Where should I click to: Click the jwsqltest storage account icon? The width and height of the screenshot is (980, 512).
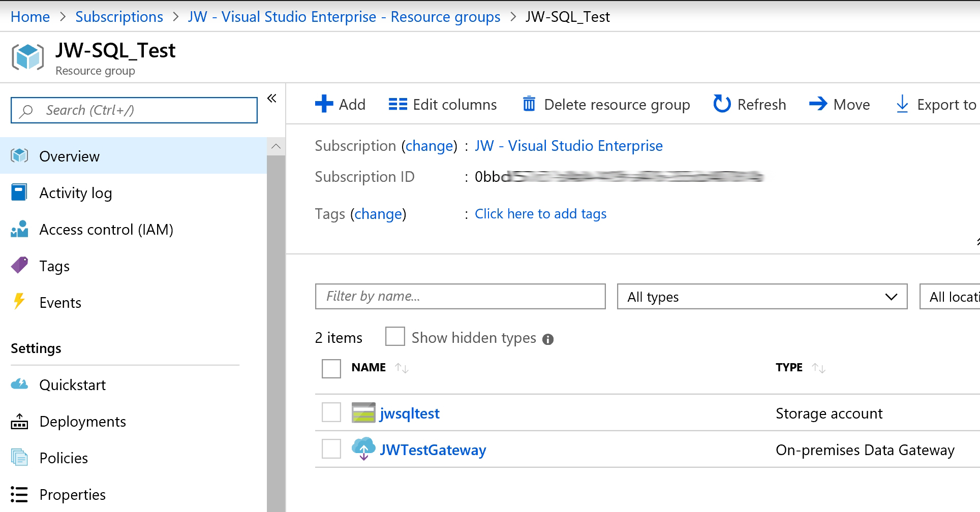(x=363, y=412)
